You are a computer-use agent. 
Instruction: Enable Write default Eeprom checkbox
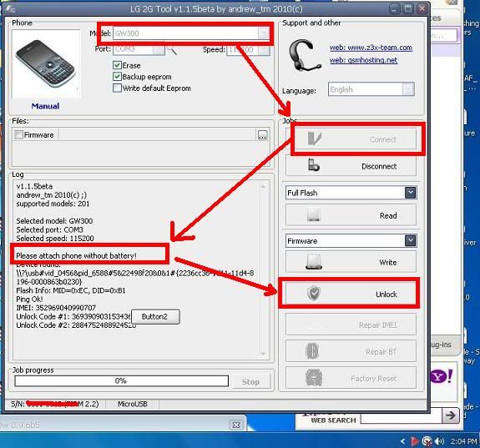[x=117, y=88]
